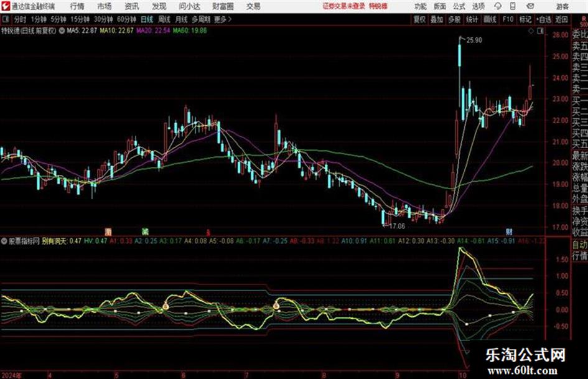Click the orange marker icon on chart bottom

[x=108, y=232]
